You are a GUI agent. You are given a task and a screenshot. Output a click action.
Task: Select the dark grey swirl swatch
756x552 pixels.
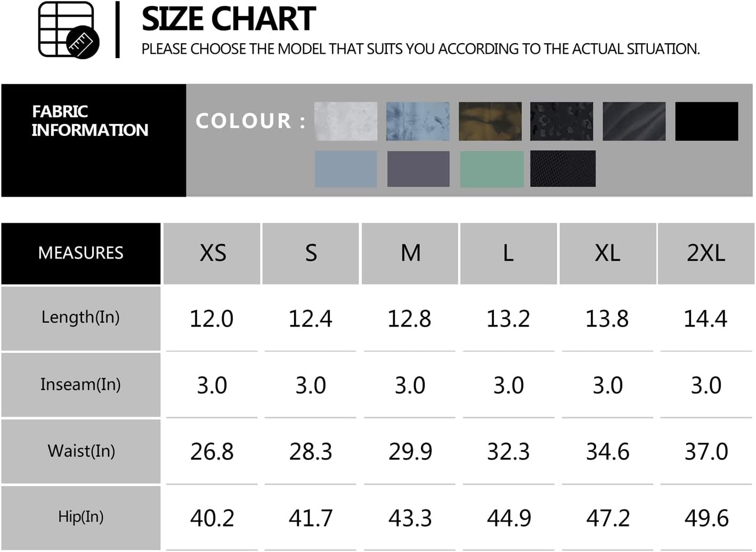tap(634, 121)
